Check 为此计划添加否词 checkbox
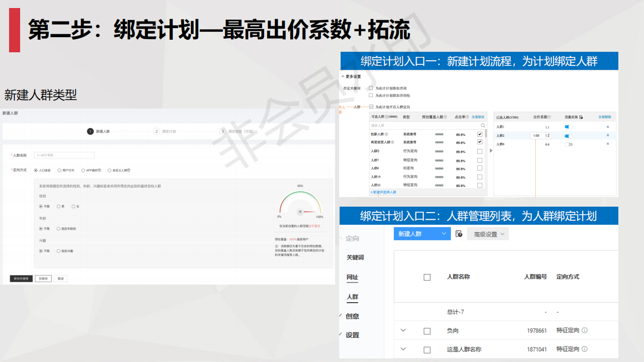The image size is (644, 362). pos(371,88)
